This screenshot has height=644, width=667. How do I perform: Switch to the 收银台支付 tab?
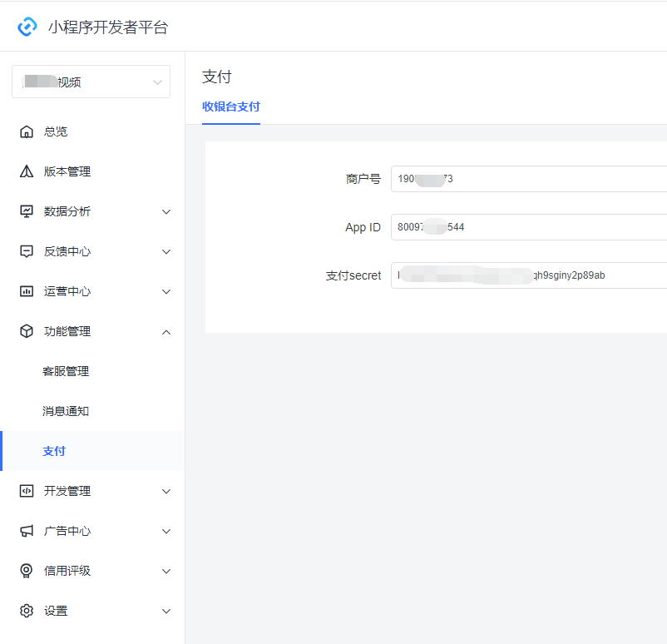(231, 107)
